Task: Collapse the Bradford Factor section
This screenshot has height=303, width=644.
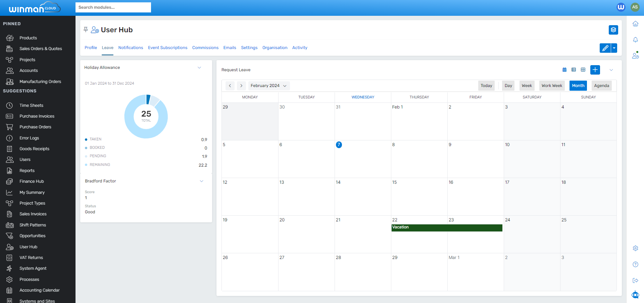Action: pos(201,181)
